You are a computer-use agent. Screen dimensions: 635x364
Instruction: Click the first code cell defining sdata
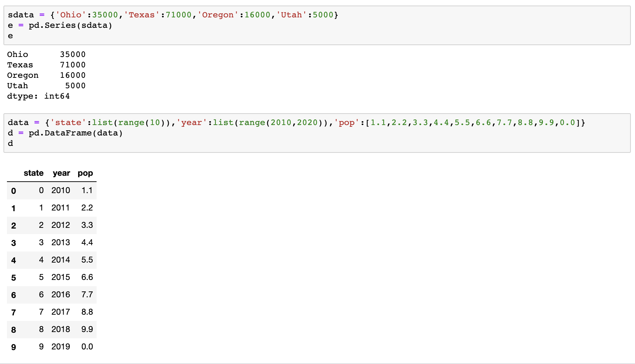click(x=317, y=25)
